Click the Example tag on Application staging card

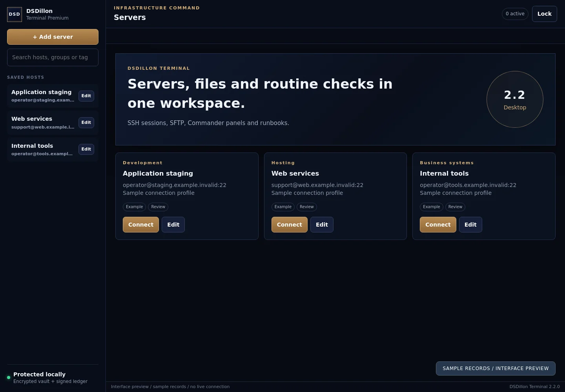pos(135,207)
